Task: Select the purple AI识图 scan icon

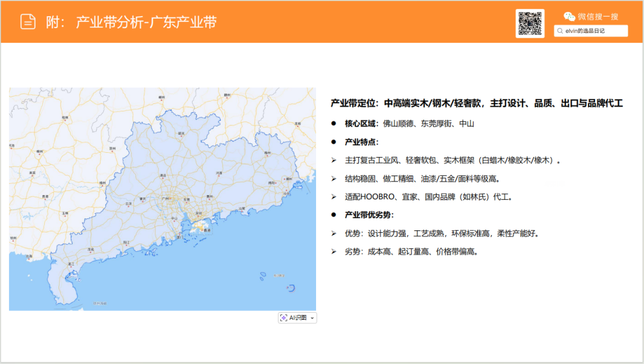Action: point(284,317)
